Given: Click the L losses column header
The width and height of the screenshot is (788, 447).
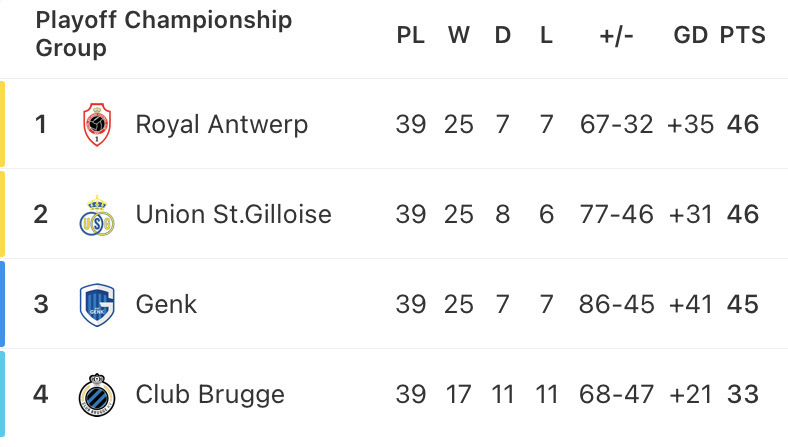Looking at the screenshot, I should pyautogui.click(x=546, y=35).
